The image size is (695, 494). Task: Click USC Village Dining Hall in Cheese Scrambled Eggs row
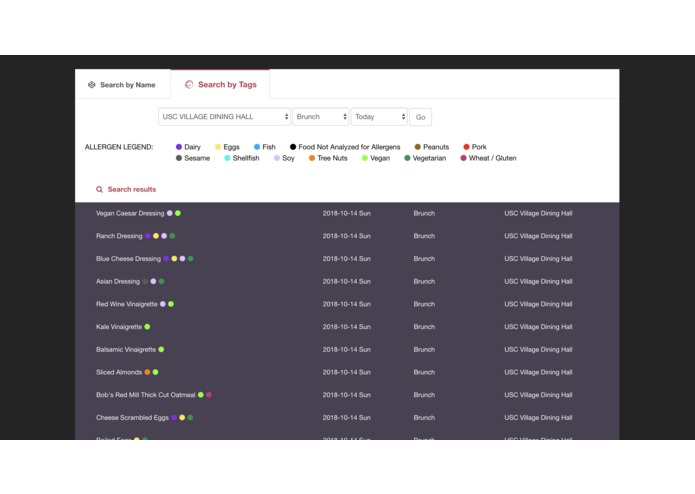[538, 417]
